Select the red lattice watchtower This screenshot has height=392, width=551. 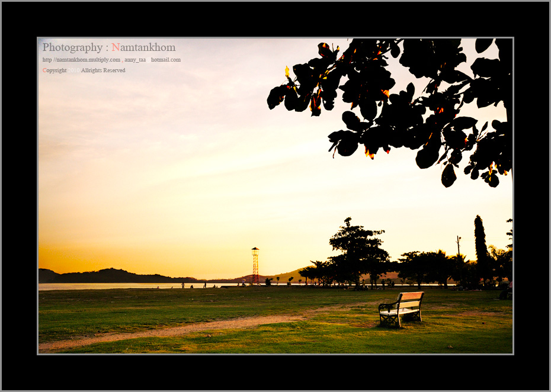[x=255, y=266]
